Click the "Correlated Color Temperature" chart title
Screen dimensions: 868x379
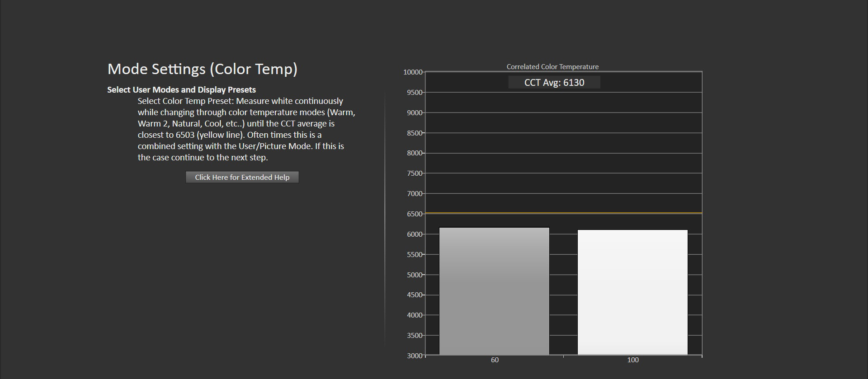[552, 66]
